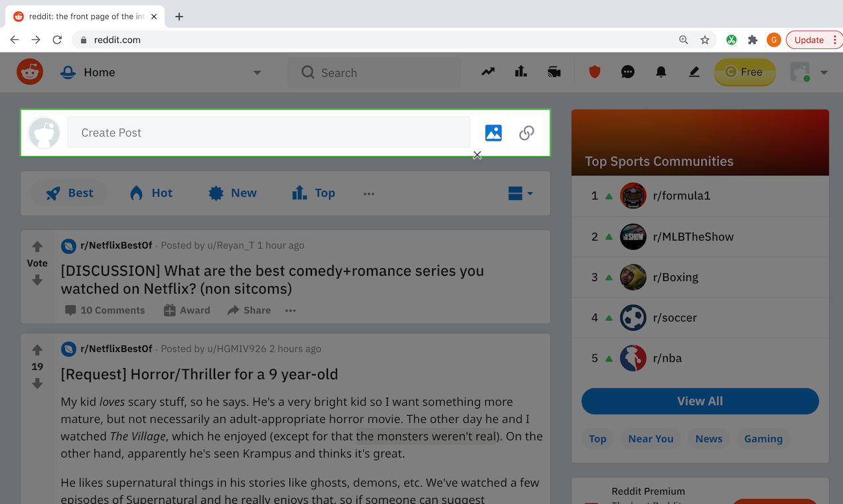The width and height of the screenshot is (843, 504).
Task: Open the user avatar menu dropdown
Action: pos(809,72)
